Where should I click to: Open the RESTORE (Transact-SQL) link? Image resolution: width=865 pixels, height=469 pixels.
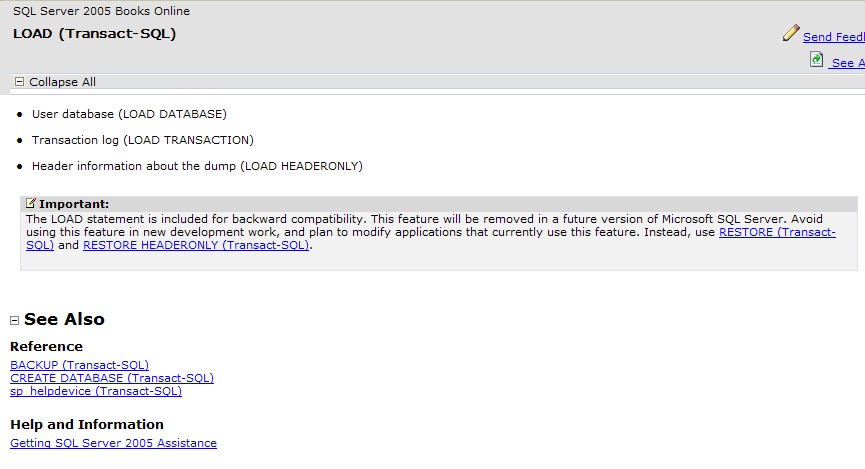pos(777,232)
